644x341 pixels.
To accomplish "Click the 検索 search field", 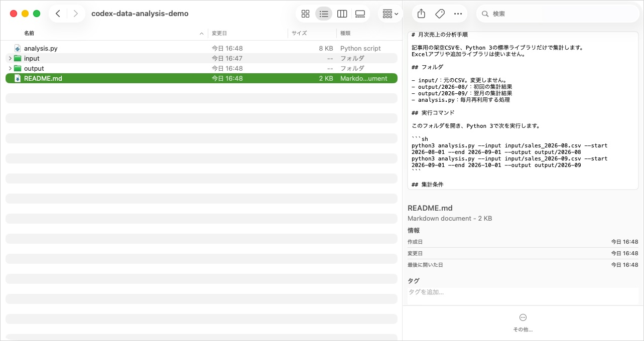I will point(558,14).
